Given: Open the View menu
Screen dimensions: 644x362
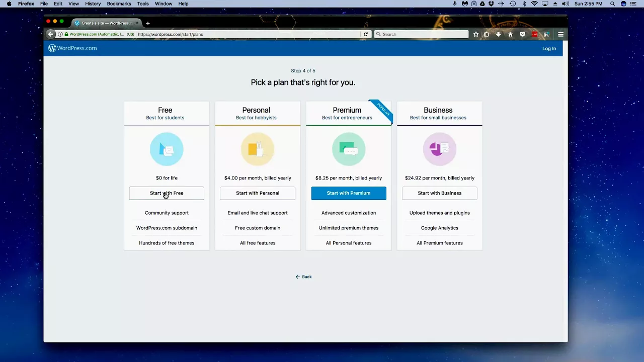Looking at the screenshot, I should [x=73, y=4].
